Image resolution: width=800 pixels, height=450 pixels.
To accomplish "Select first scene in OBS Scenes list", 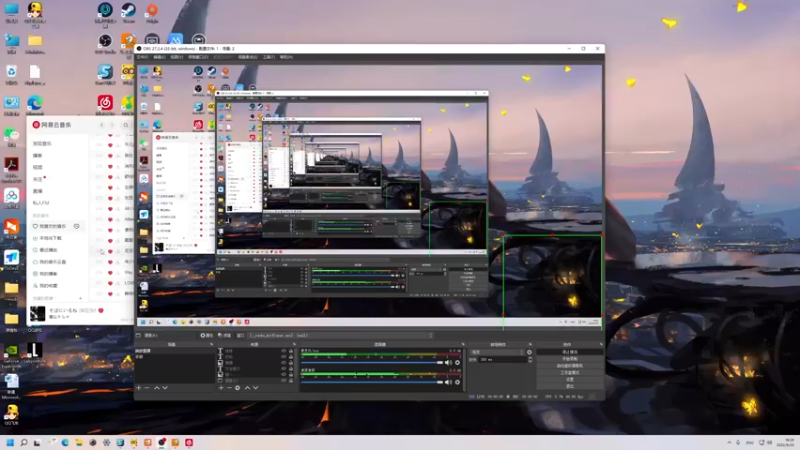I will tap(174, 351).
